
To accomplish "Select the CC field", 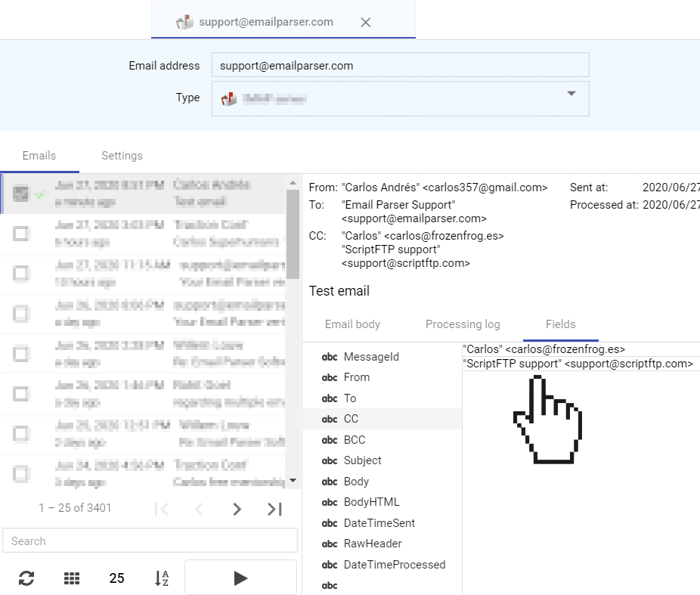I will point(383,419).
